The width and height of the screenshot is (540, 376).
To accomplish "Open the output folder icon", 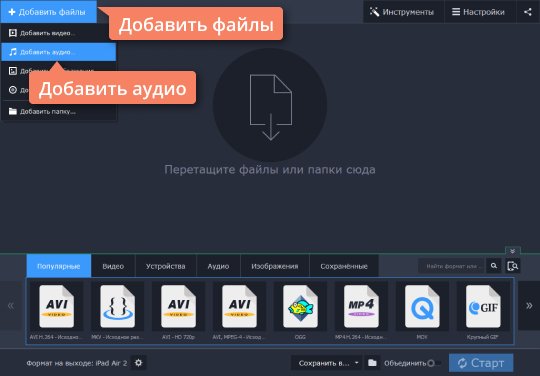I will coord(372,363).
